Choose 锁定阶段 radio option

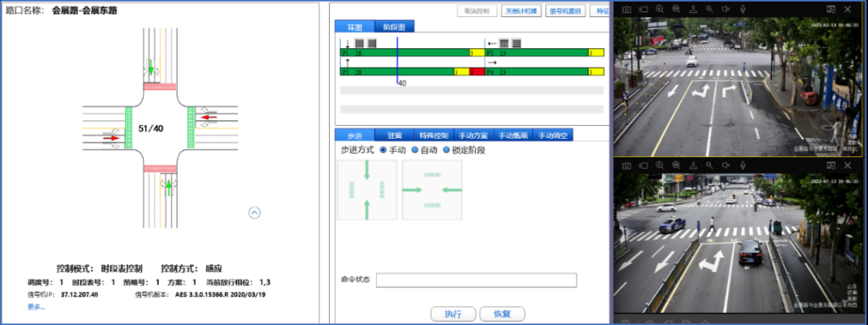click(445, 150)
